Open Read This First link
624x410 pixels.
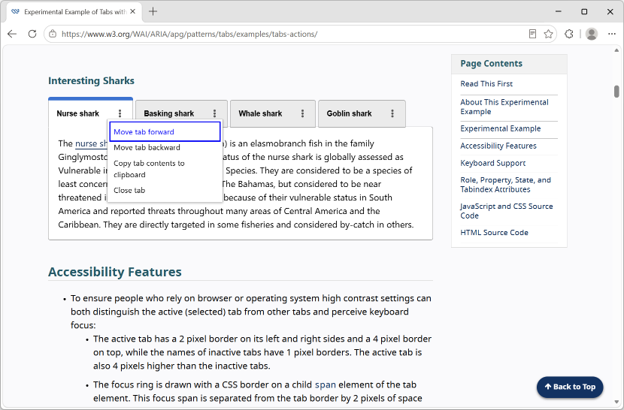[x=486, y=84]
